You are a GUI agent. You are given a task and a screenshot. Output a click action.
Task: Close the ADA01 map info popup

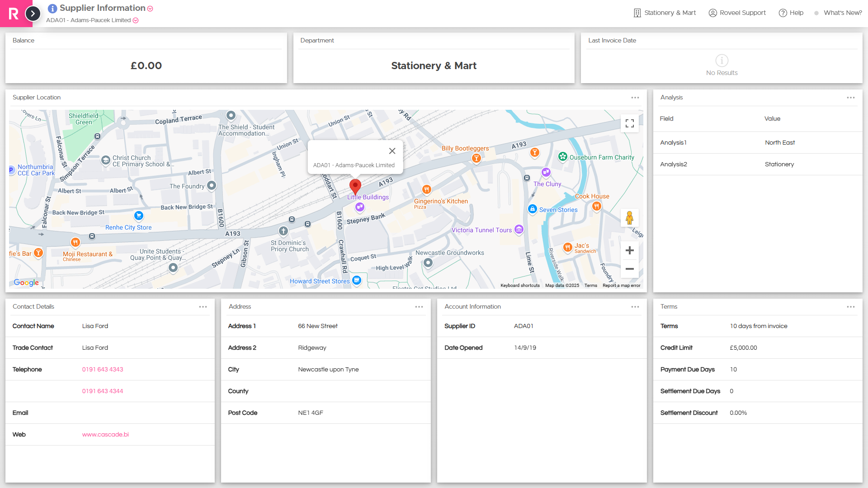[x=392, y=151]
